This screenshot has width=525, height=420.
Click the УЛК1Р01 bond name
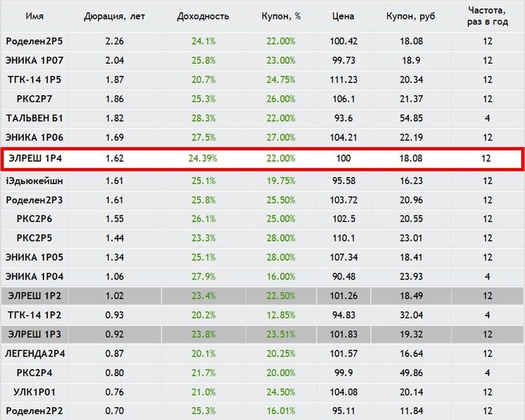click(x=34, y=391)
